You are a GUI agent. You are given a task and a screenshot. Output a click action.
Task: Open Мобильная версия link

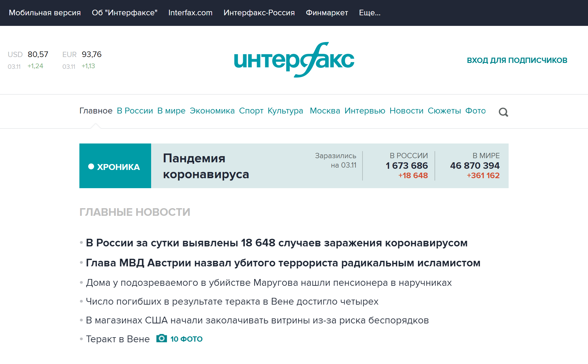pyautogui.click(x=45, y=13)
